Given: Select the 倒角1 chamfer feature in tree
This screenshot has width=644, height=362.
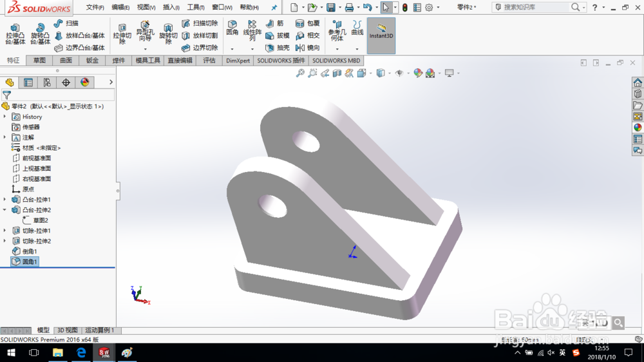Looking at the screenshot, I should point(26,251).
